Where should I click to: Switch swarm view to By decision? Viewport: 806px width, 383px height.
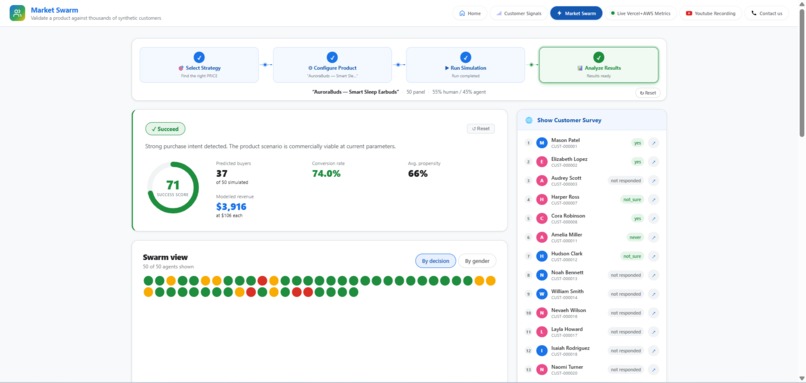click(x=435, y=261)
